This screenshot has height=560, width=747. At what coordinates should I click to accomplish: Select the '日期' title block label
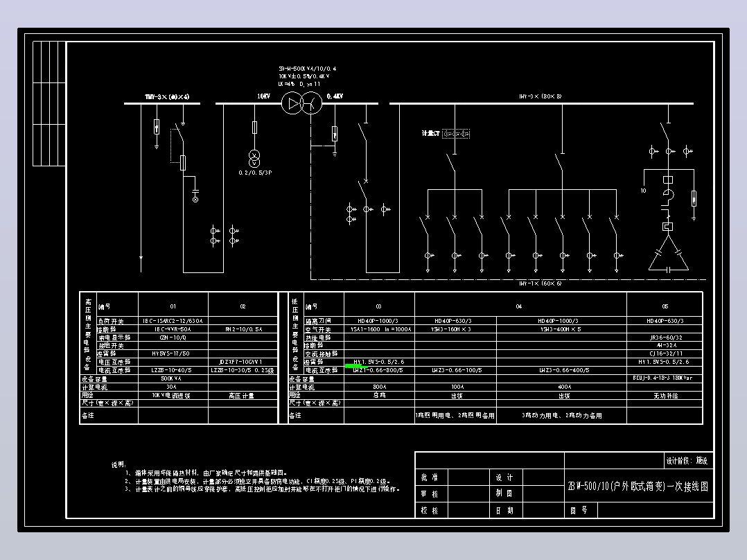tap(504, 510)
